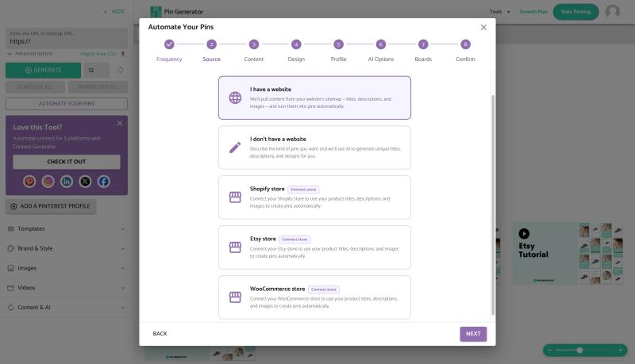The height and width of the screenshot is (364, 635).
Task: Expand the Images section
Action: pyautogui.click(x=67, y=268)
